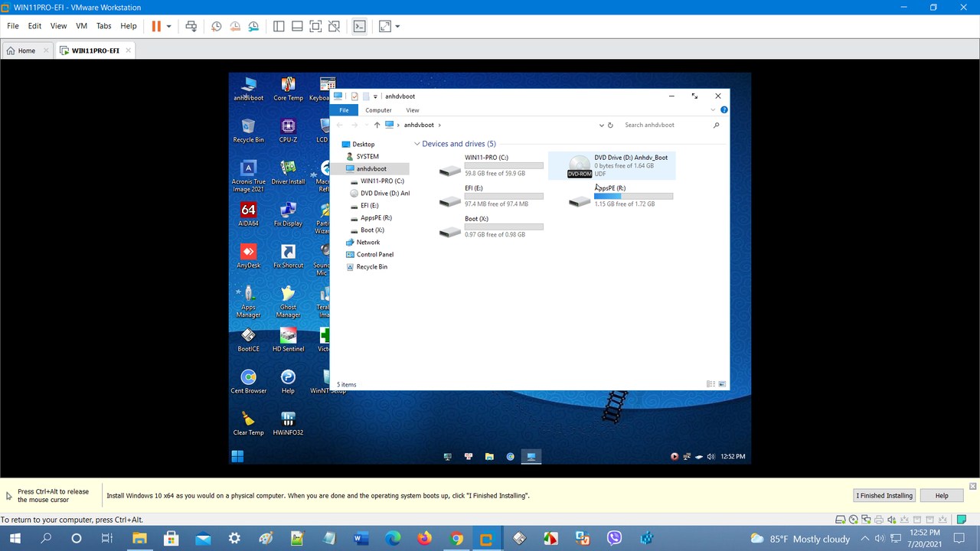Image resolution: width=980 pixels, height=551 pixels.
Task: Open the address bar history dropdown
Action: [601, 125]
